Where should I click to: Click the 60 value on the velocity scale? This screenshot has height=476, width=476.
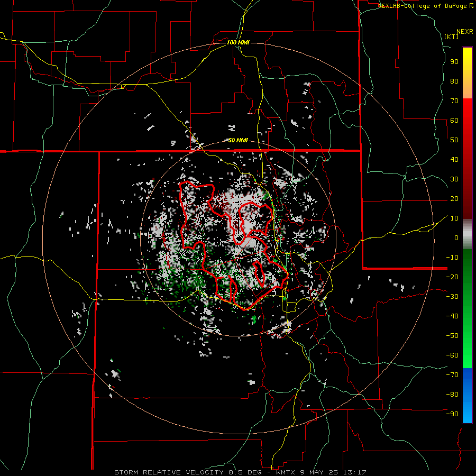click(x=454, y=120)
